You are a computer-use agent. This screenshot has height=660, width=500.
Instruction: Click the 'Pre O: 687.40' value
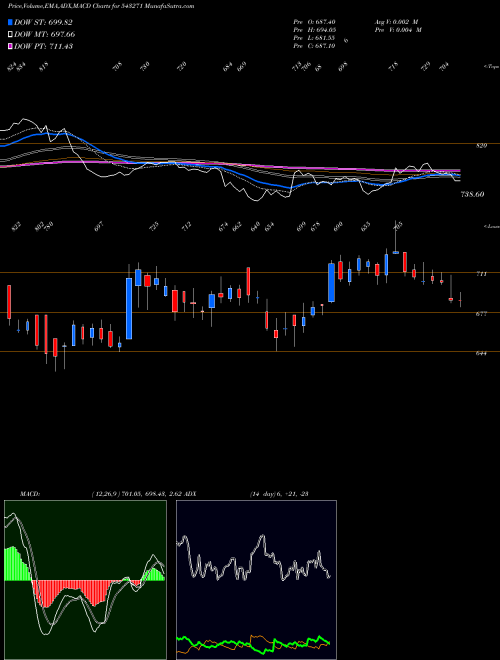pyautogui.click(x=314, y=22)
